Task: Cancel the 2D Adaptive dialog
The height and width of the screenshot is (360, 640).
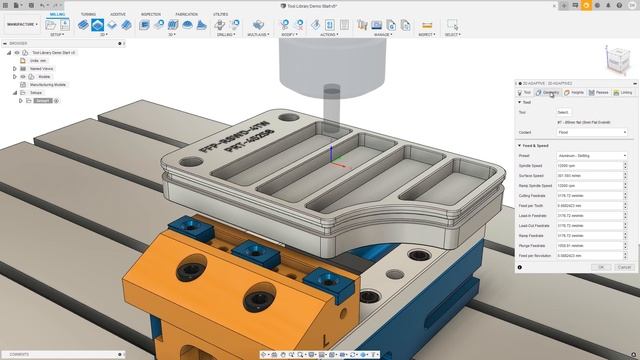Action: coord(624,267)
